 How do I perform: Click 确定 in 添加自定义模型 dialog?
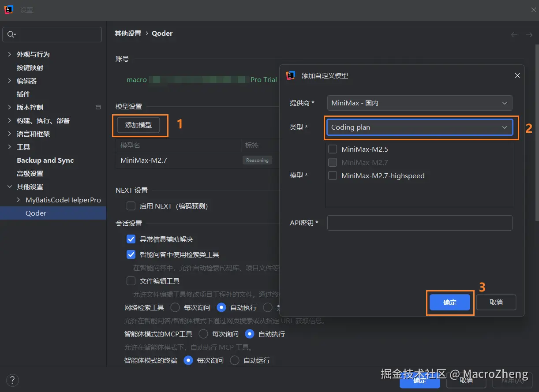click(x=450, y=302)
